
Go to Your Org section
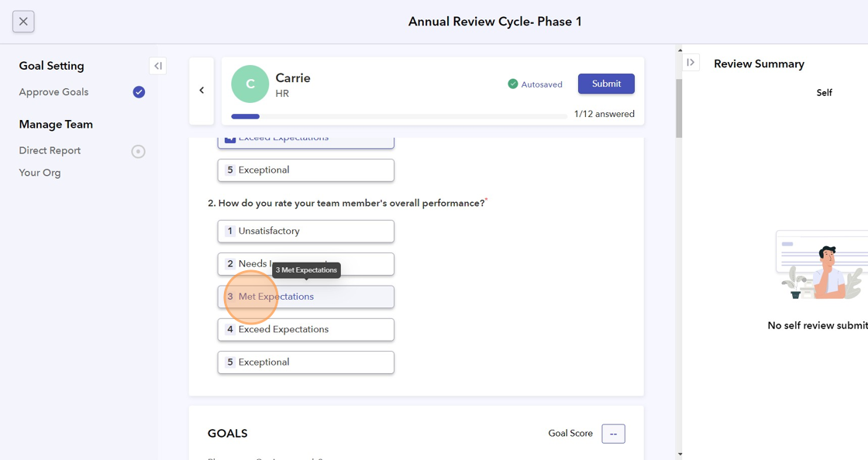pos(40,173)
